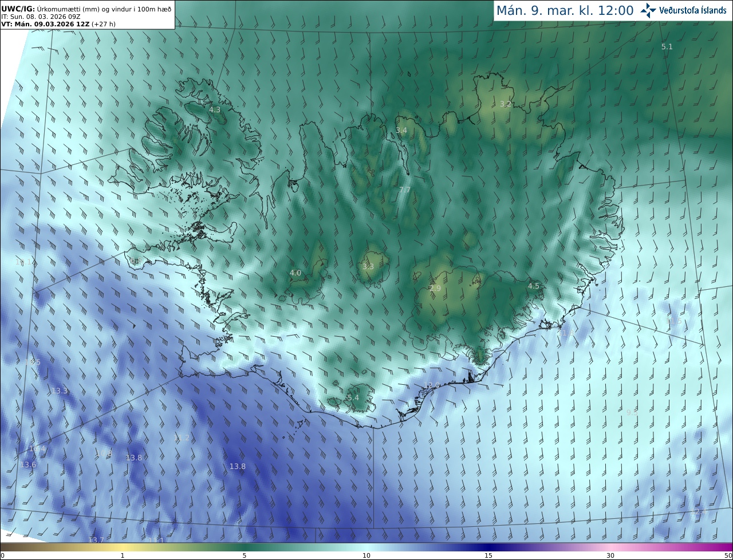This screenshot has height=560, width=733.
Task: Click the 0 tick on the color scale
Action: pos(2,555)
